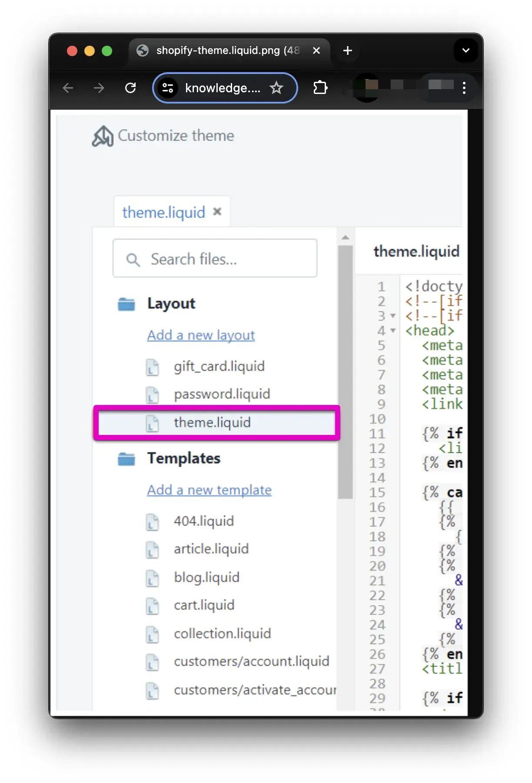This screenshot has width=532, height=783.
Task: Close the shopify-theme.liquid.png browser tab
Action: click(316, 50)
